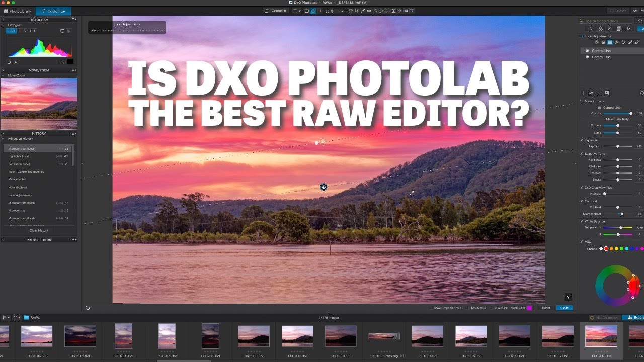Click the Export button
The width and height of the screenshot is (644, 362).
[x=634, y=318]
